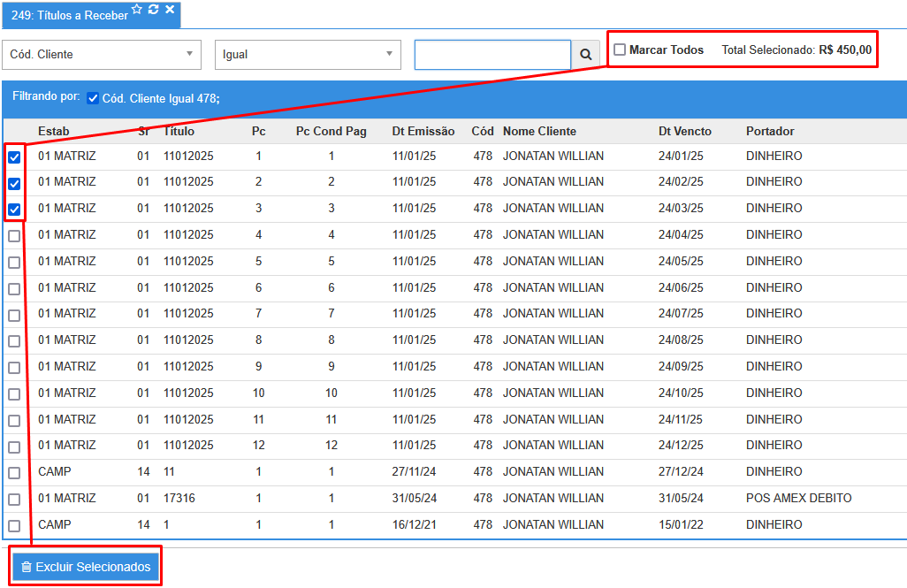The image size is (907, 588).
Task: Click the magnifier search icon button
Action: click(x=585, y=55)
